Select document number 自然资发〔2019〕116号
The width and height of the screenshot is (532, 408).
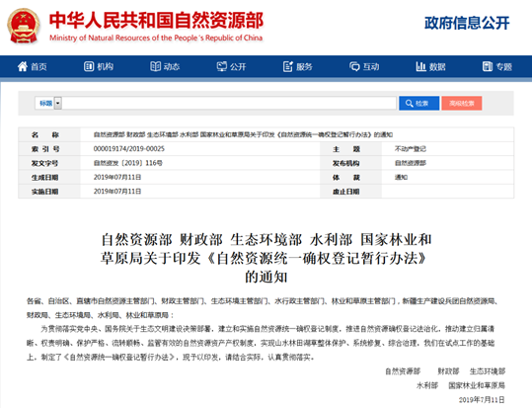point(128,163)
